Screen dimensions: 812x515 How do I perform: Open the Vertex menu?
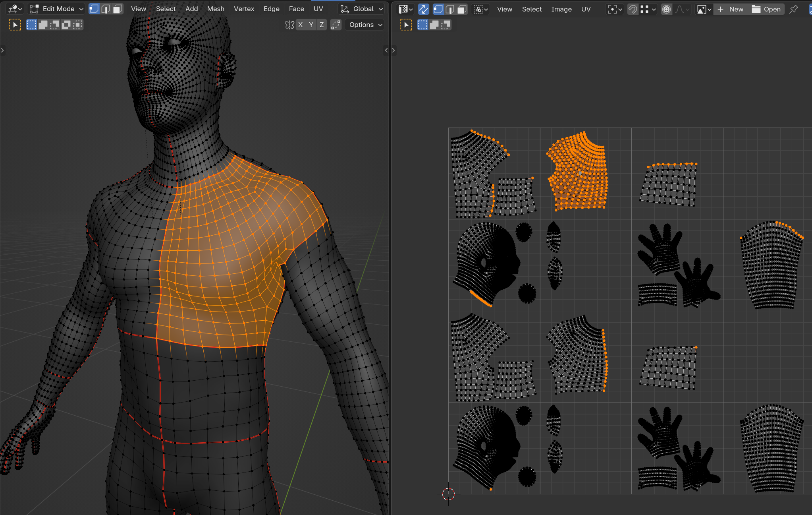(x=244, y=9)
